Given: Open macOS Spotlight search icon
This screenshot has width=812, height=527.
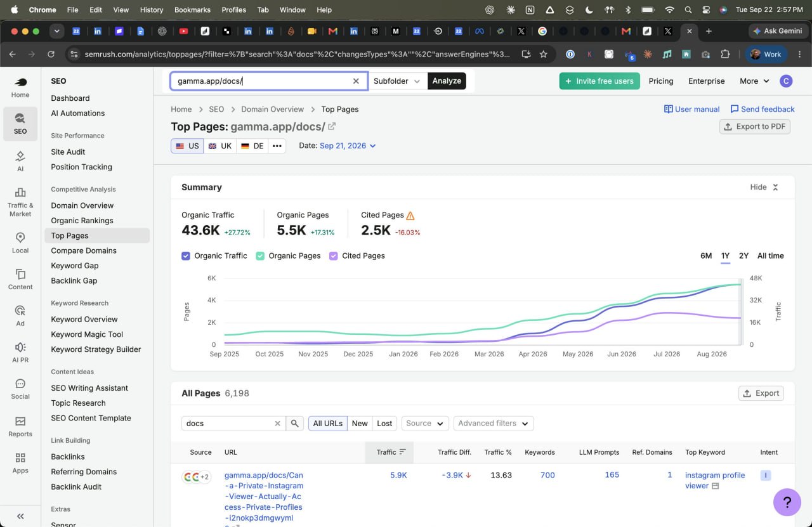Looking at the screenshot, I should 688,10.
